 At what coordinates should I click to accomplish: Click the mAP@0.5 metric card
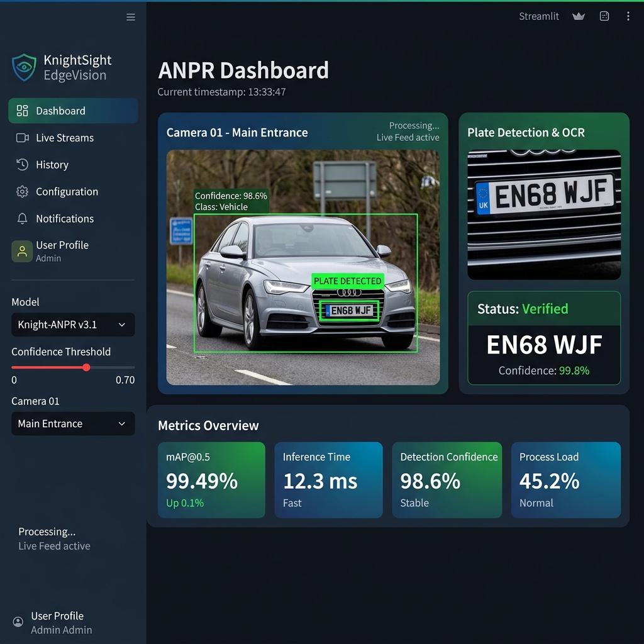[x=211, y=480]
